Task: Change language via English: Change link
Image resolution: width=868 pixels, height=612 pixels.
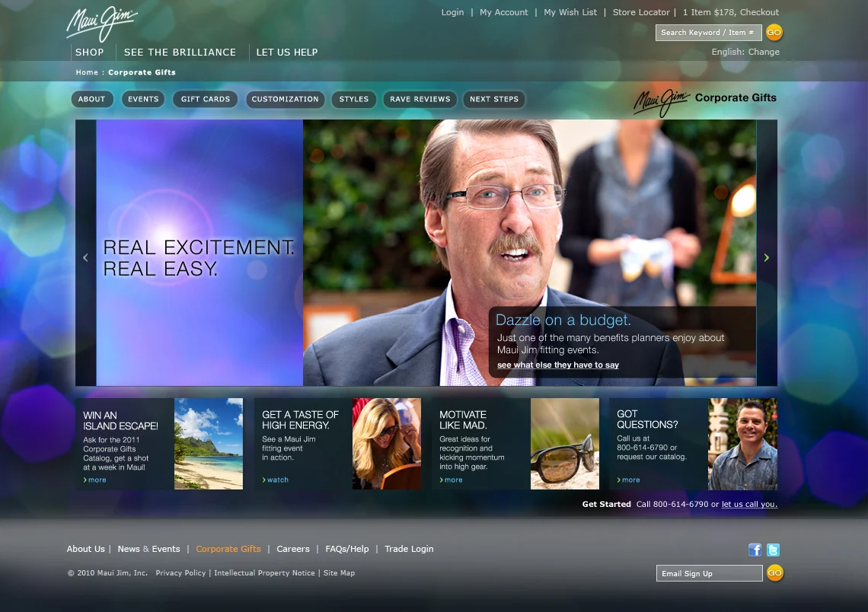Action: click(x=745, y=52)
